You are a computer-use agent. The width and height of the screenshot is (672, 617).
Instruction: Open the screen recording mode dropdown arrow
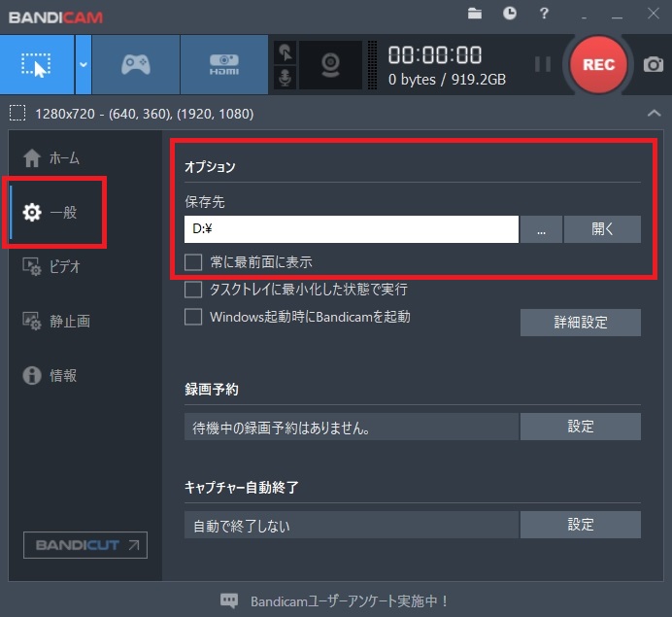(84, 65)
